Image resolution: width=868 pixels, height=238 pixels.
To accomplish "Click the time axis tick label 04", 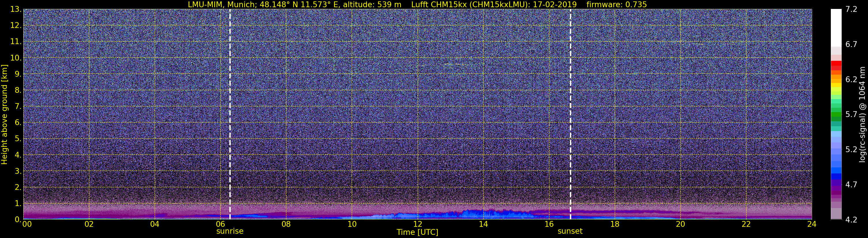I will 155,224.
